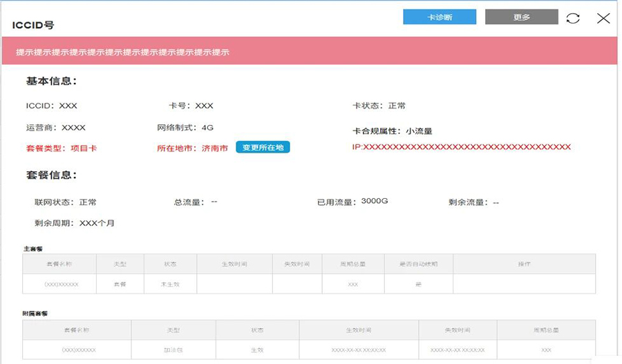This screenshot has width=622, height=364.
Task: Click the 是否自动续期 column header
Action: pyautogui.click(x=418, y=264)
